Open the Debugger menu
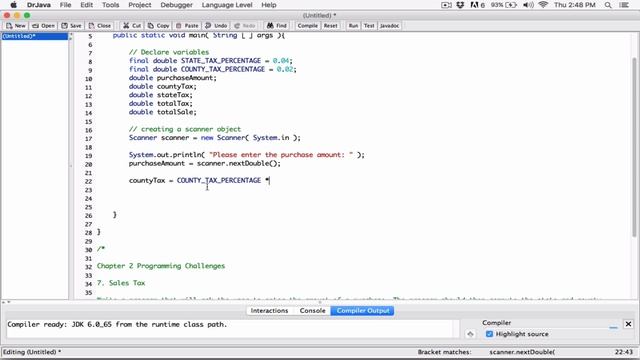 tap(176, 5)
